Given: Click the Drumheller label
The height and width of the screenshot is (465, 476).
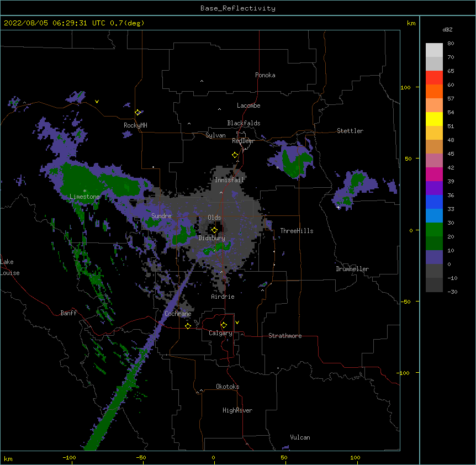Looking at the screenshot, I should (352, 269).
